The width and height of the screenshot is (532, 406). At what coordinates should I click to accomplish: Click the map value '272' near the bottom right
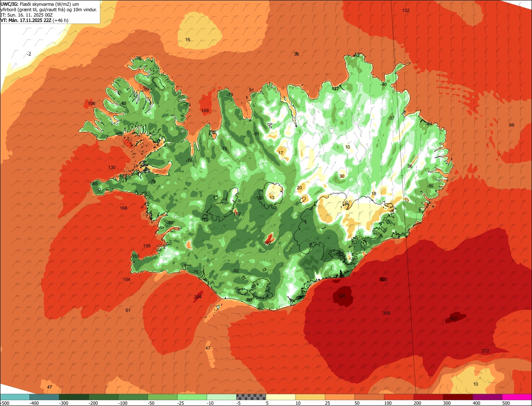[485, 351]
